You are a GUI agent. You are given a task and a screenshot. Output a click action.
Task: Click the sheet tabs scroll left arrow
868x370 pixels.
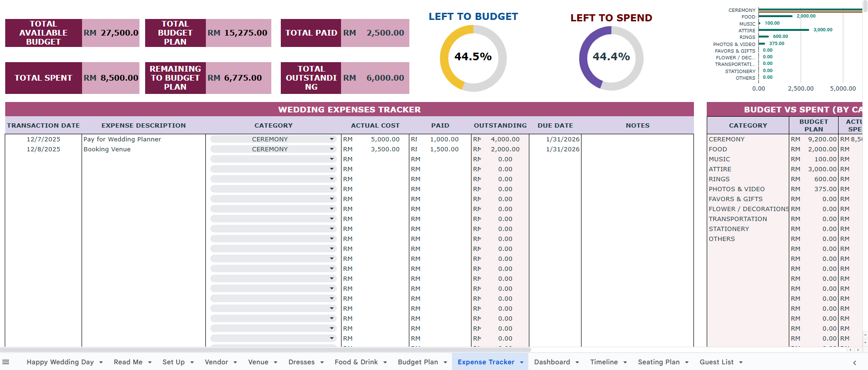coord(854,362)
